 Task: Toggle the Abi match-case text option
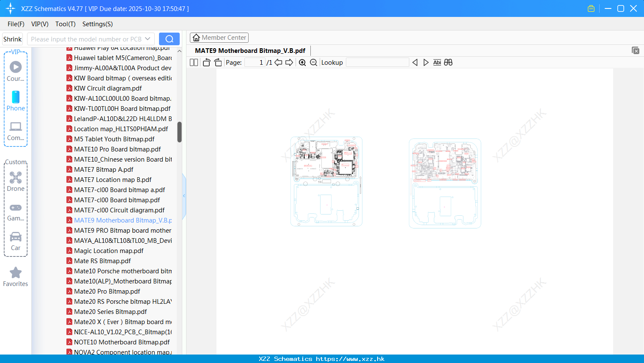[437, 63]
